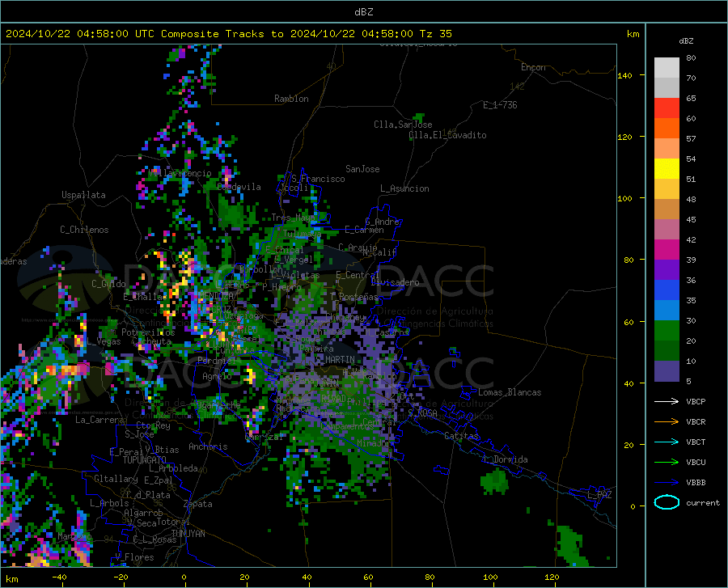
Task: Click the VBCR legend label
Action: point(696,422)
